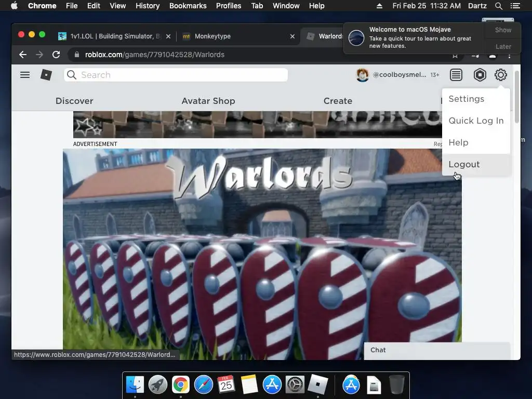Open the Roblox hamburger navigation menu
The image size is (532, 399).
25,75
